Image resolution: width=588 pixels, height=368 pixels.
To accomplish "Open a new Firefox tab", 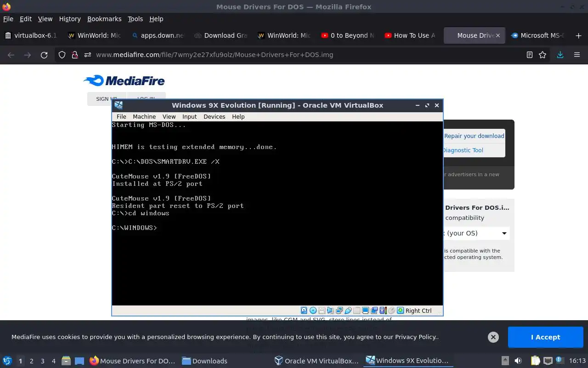I will pos(578,35).
